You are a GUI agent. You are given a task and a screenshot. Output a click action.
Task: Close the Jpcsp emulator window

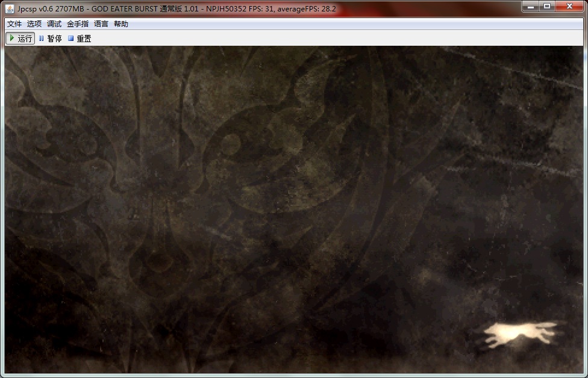coord(569,7)
